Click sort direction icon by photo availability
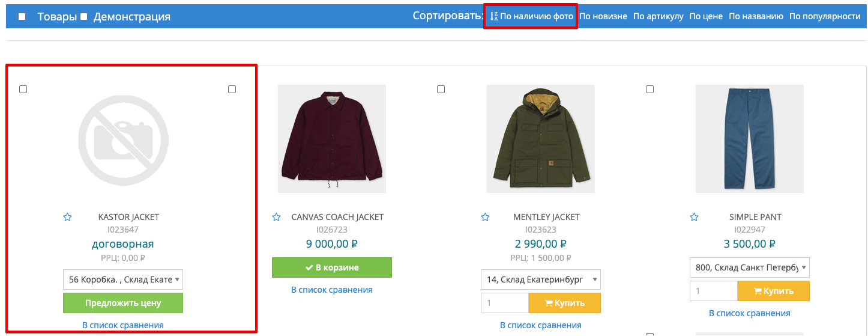This screenshot has width=868, height=336. tap(494, 16)
